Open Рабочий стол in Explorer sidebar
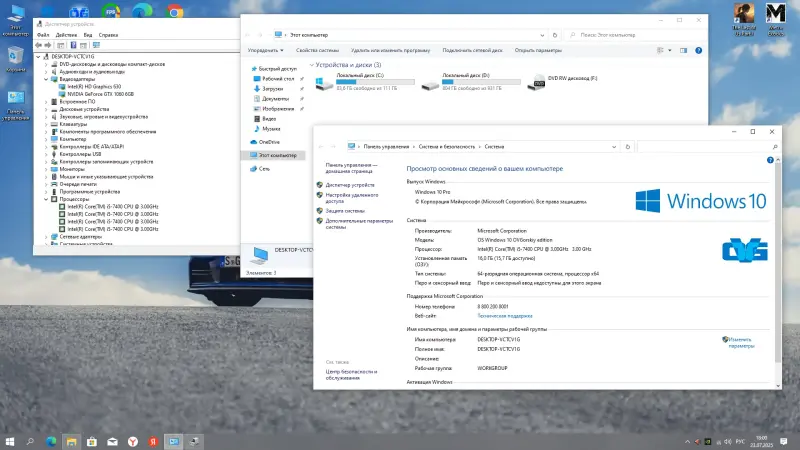This screenshot has width=800, height=450. 278,79
